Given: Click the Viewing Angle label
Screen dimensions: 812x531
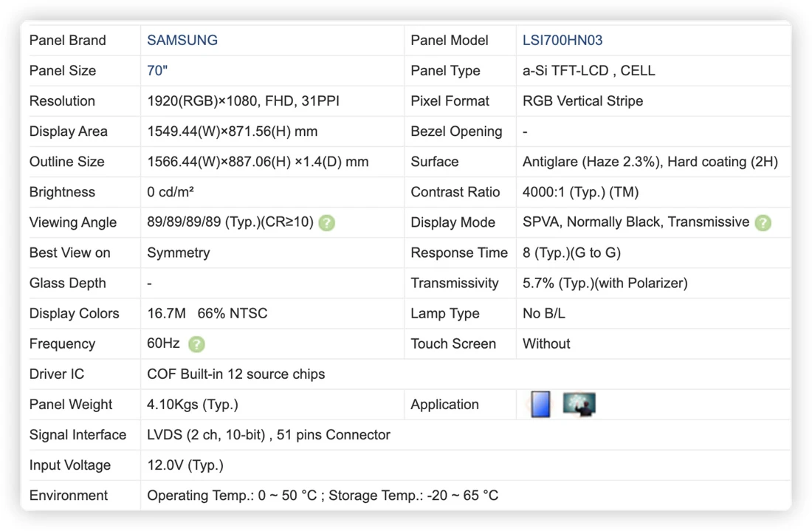Looking at the screenshot, I should 73,223.
